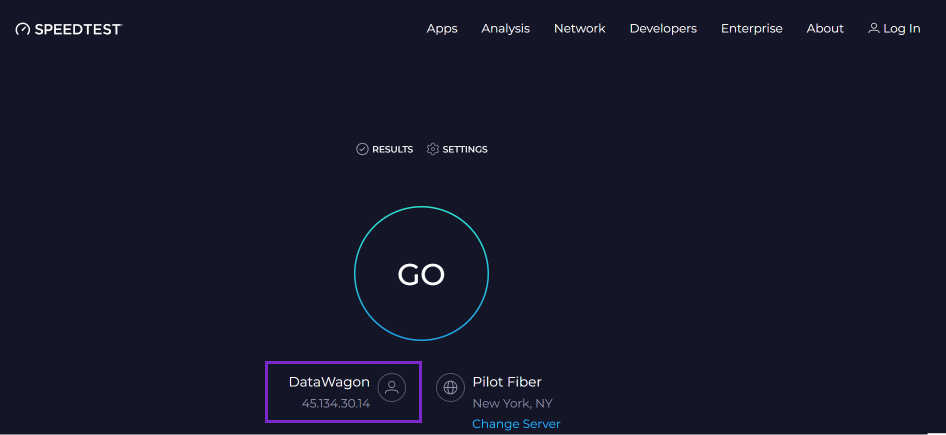Click the IP address 45.134.30.14
Viewport: 946px width, 435px height.
pos(336,403)
